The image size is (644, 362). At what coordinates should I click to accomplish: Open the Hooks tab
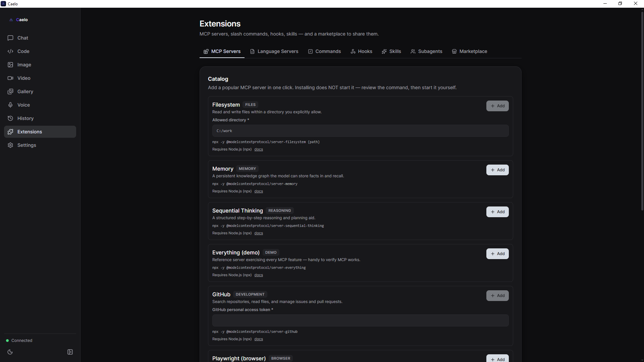tap(361, 51)
